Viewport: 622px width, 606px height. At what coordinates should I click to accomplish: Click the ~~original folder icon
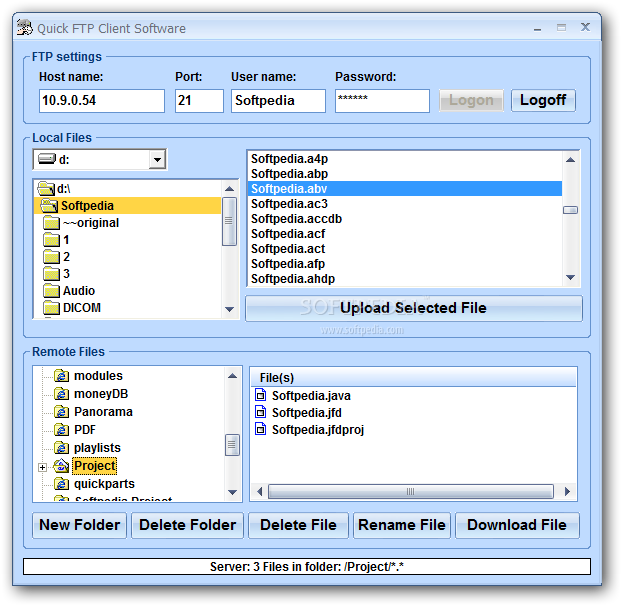point(52,222)
